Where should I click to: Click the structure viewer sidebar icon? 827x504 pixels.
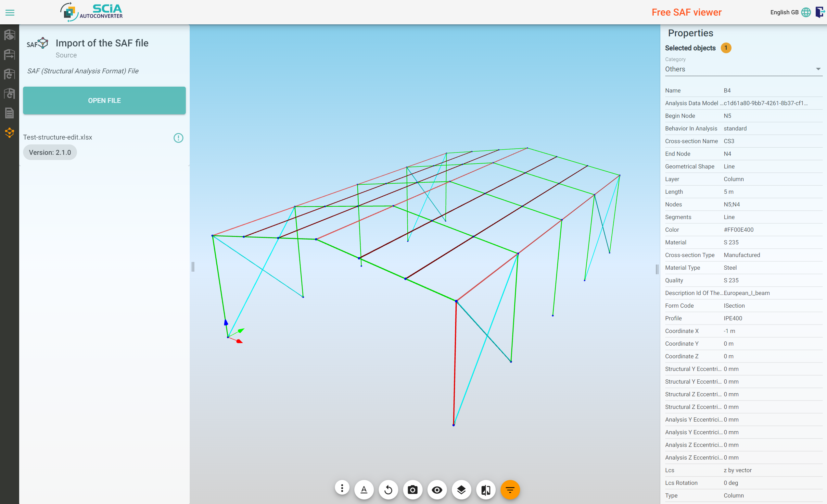(x=9, y=35)
